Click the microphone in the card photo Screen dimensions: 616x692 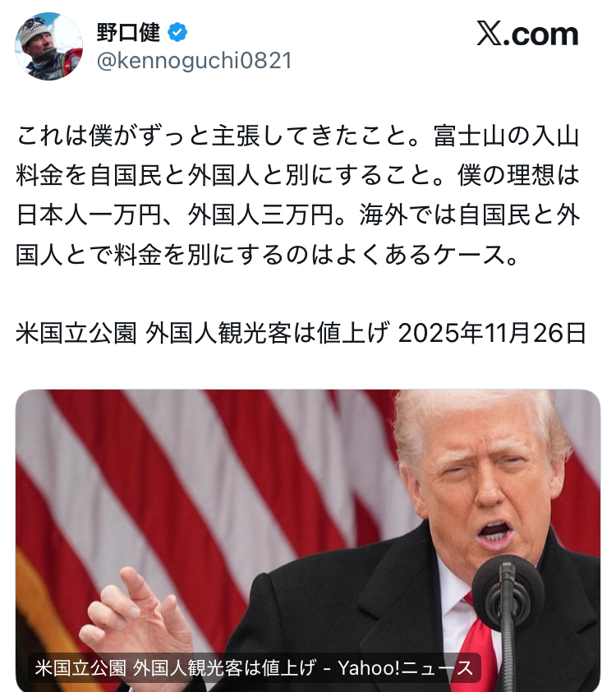click(x=508, y=613)
